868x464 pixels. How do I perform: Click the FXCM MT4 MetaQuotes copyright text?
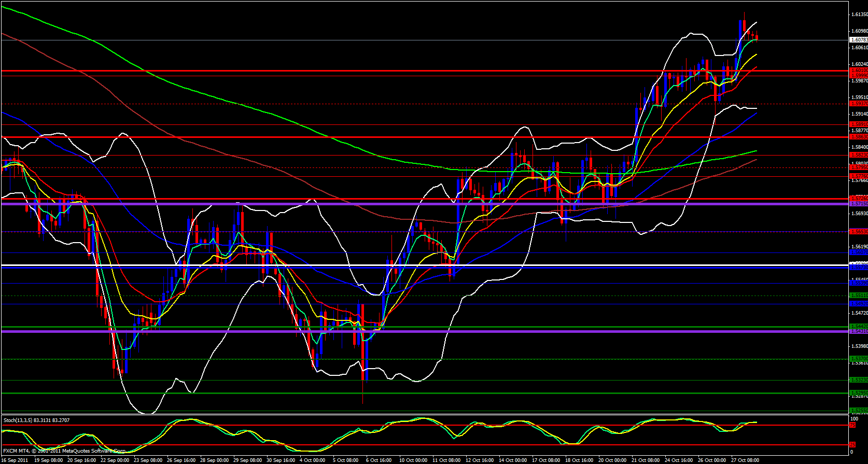[64, 451]
